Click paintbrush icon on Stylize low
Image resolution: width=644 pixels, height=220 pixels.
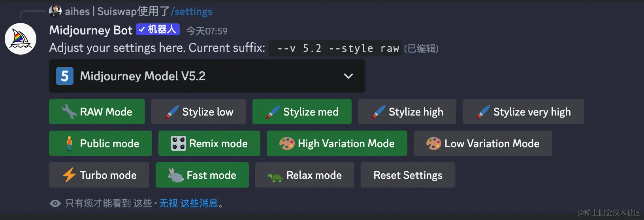coord(172,112)
